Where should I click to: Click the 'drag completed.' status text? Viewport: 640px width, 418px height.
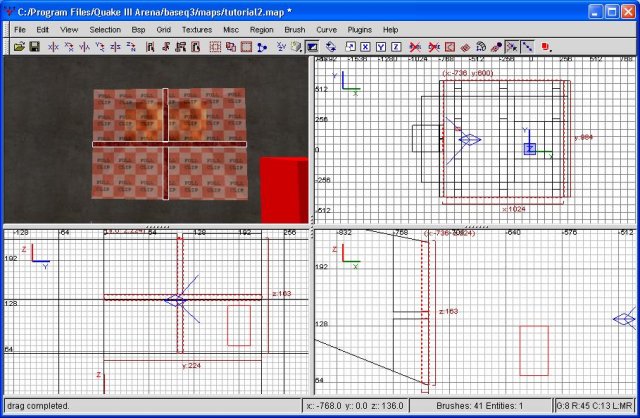click(x=38, y=406)
